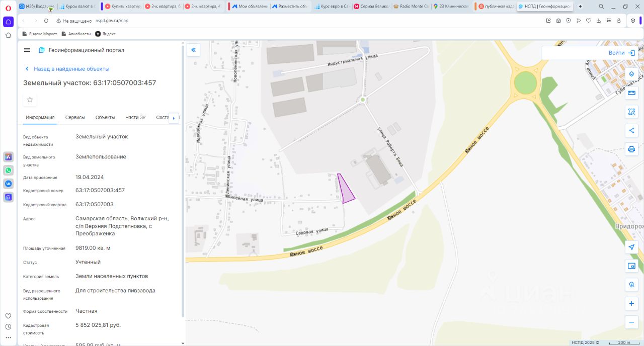This screenshot has width=644, height=346.
Task: Open the Сериал Великол browser tab
Action: pos(371,7)
